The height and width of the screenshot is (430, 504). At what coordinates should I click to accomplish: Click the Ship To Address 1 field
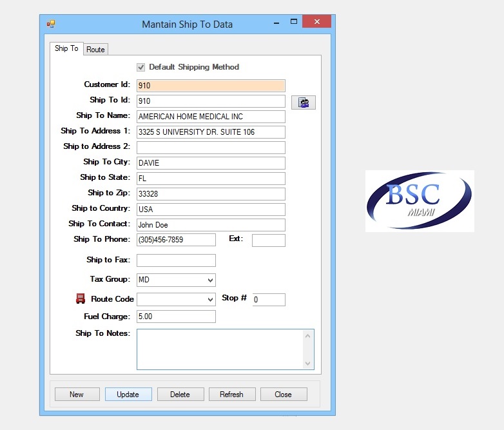(211, 132)
